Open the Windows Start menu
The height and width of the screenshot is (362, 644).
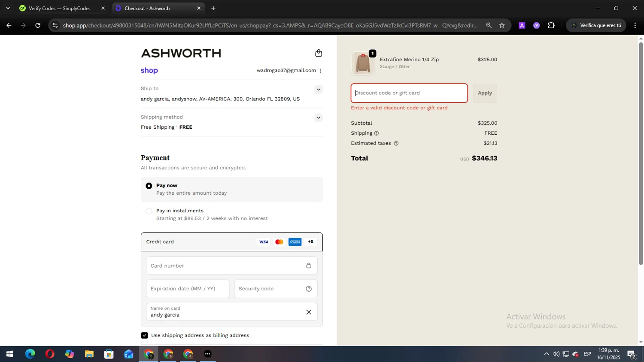(9, 354)
